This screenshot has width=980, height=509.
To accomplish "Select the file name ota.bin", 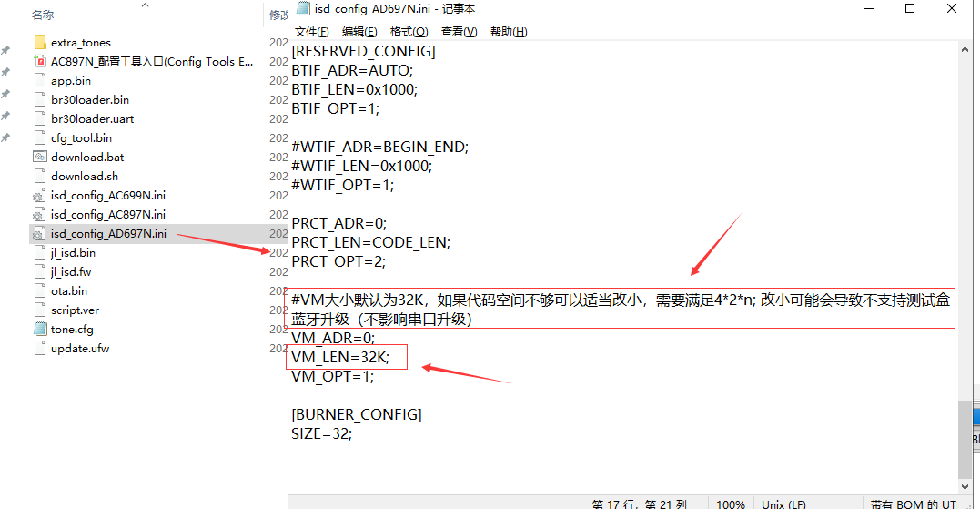I will coord(69,290).
